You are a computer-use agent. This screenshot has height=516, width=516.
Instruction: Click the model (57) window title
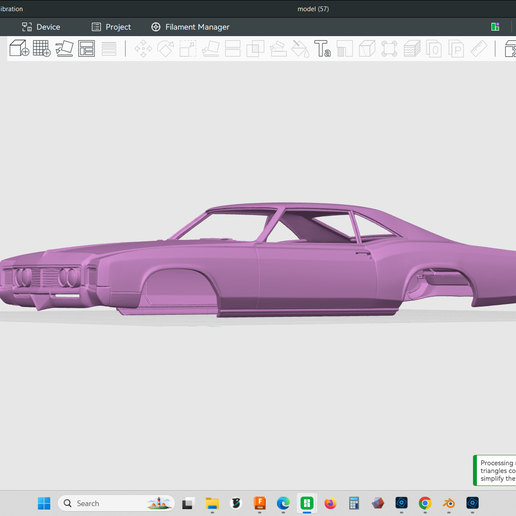(313, 9)
